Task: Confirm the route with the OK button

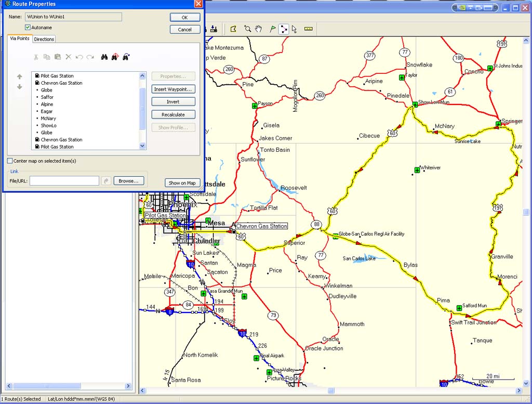Action: point(185,17)
